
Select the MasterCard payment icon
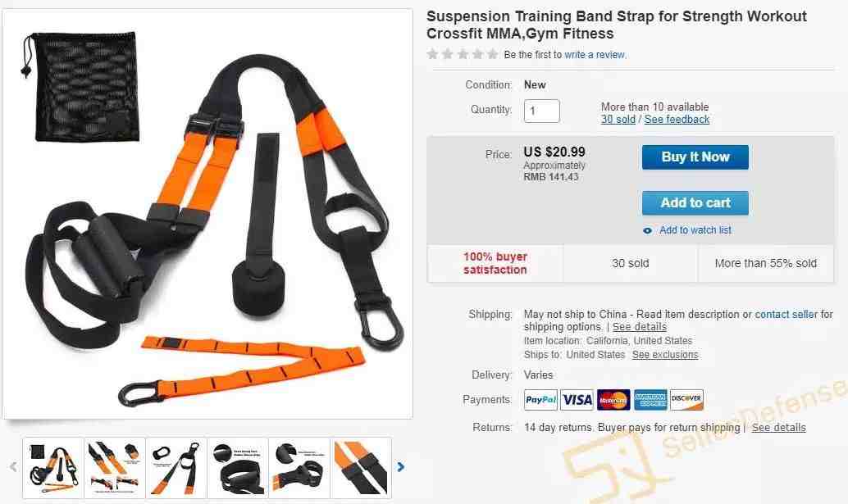pos(613,400)
